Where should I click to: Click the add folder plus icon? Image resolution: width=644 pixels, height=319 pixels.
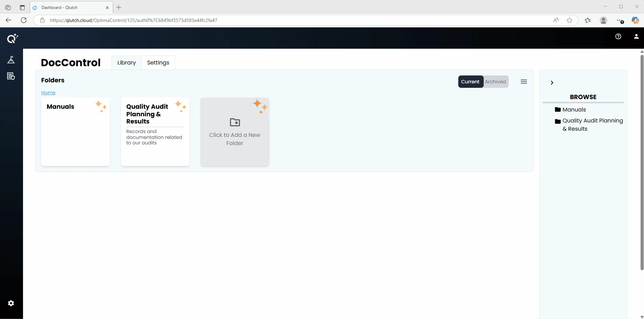point(235,122)
